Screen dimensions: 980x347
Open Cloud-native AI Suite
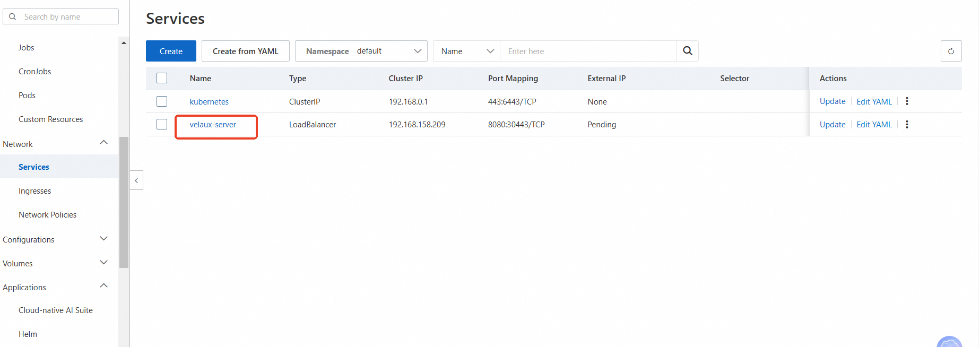[x=56, y=310]
